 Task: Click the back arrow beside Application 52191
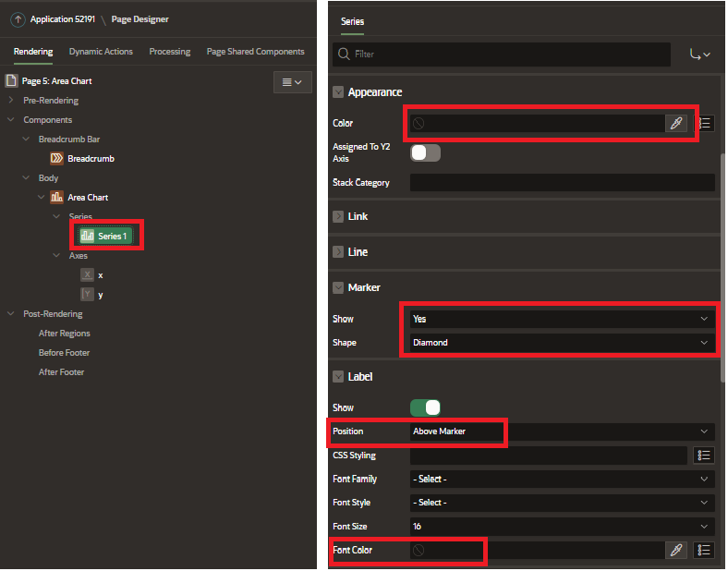click(18, 19)
